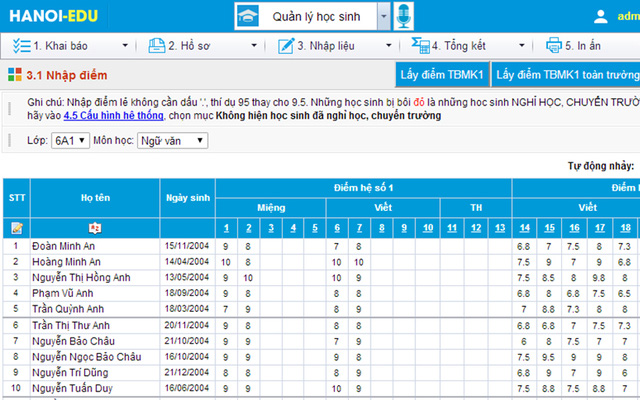Open the Quản lý học sinh module dropdown arrow
This screenshot has height=400, width=640.
[x=384, y=16]
